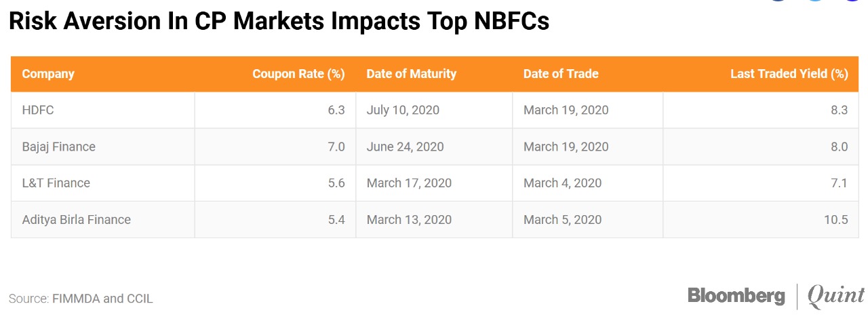Select HDFC's 8.3 last traded yield
The height and width of the screenshot is (321, 868).
(x=839, y=110)
